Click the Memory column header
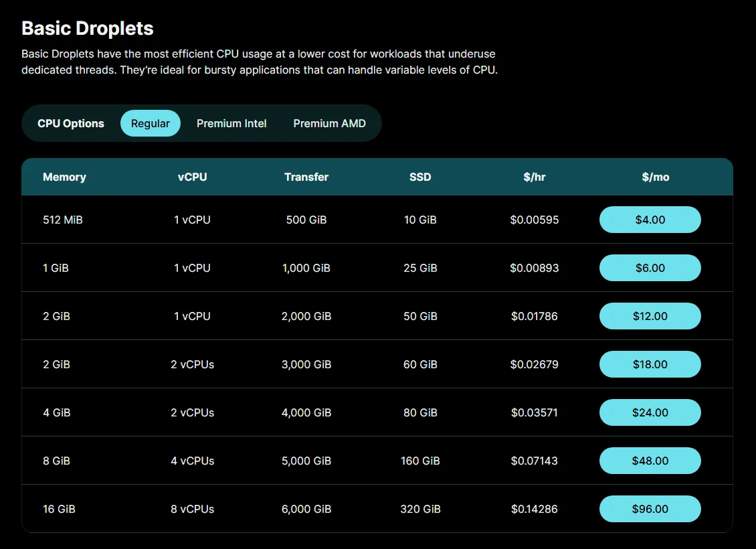The image size is (756, 549). (65, 177)
